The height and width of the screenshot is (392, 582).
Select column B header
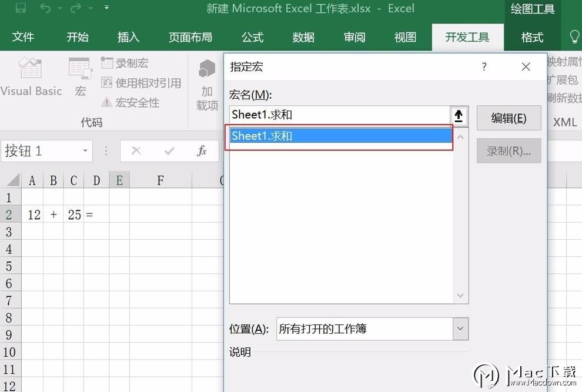(x=53, y=180)
